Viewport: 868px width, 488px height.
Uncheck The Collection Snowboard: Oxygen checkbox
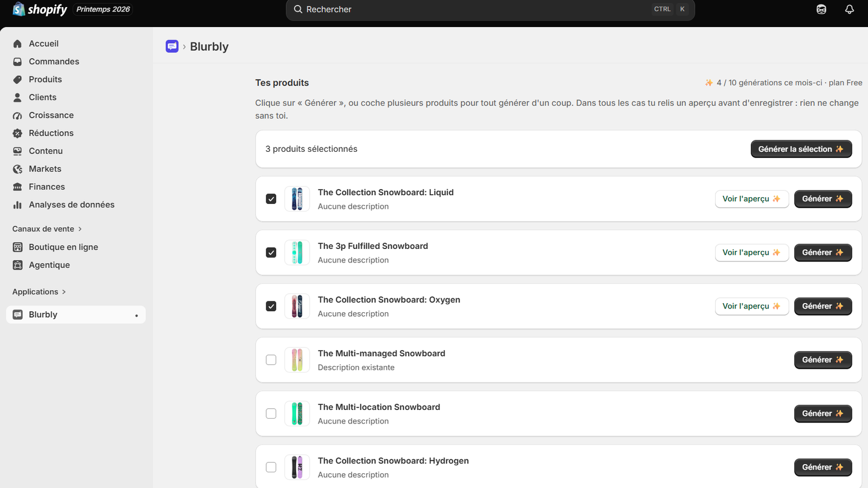[x=271, y=306]
